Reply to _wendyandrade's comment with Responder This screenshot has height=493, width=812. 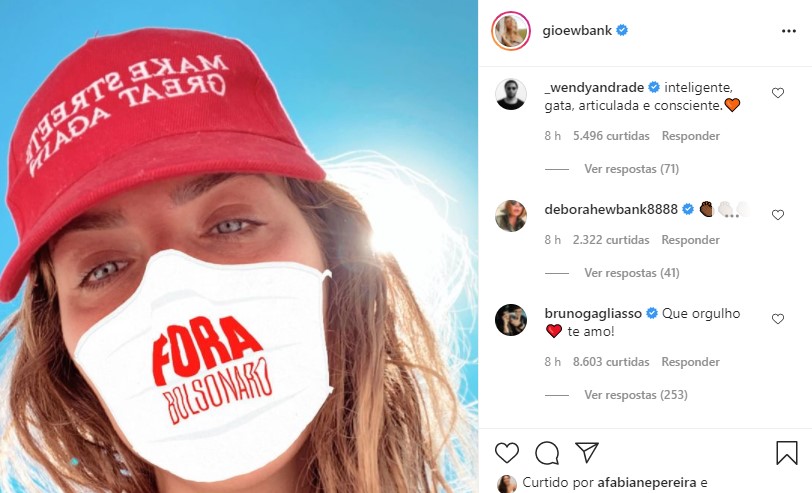pyautogui.click(x=690, y=136)
